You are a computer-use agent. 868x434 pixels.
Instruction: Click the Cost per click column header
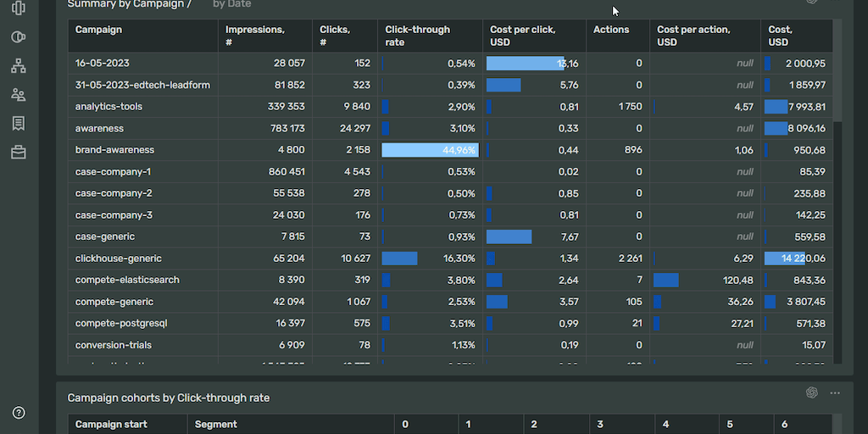point(522,36)
